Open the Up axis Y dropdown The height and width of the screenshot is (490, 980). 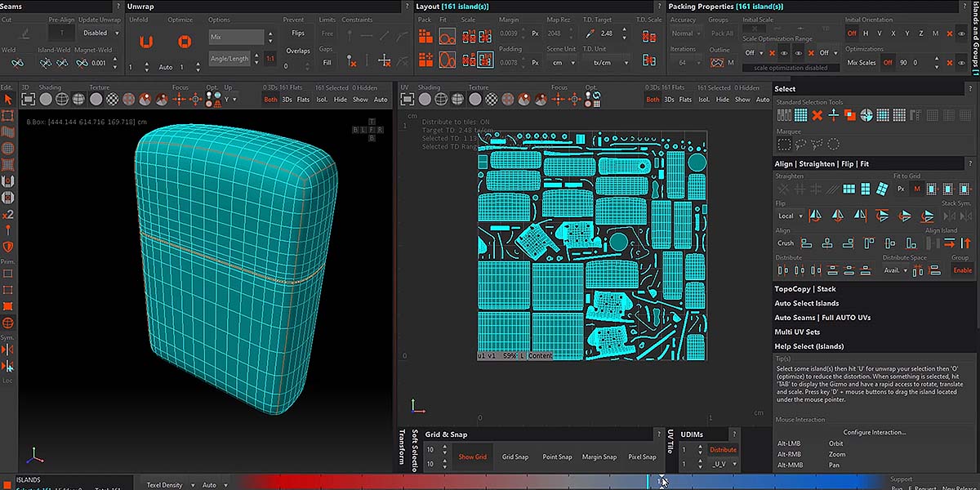(231, 99)
